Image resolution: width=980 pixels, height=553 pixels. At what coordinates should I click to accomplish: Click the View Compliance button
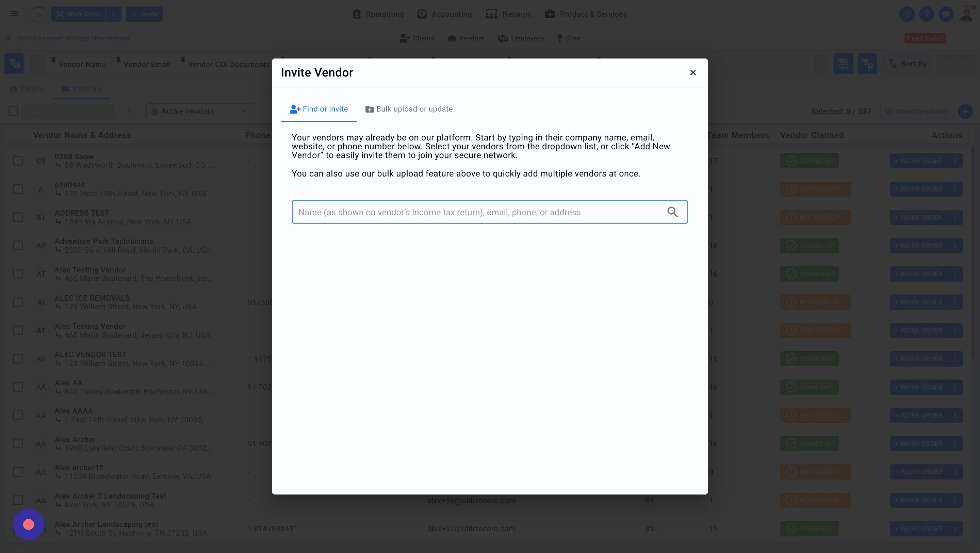916,112
